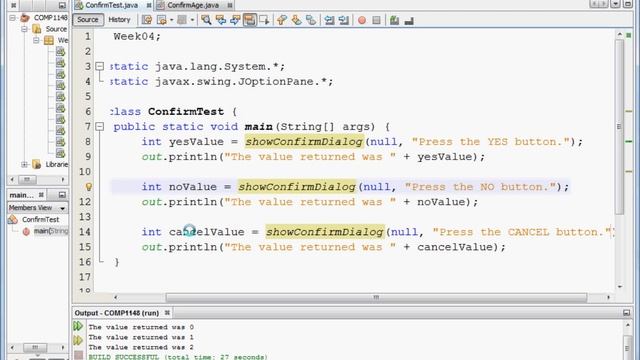Viewport: 640px width, 360px height.
Task: Click the Back navigation icon
Action: click(x=162, y=20)
